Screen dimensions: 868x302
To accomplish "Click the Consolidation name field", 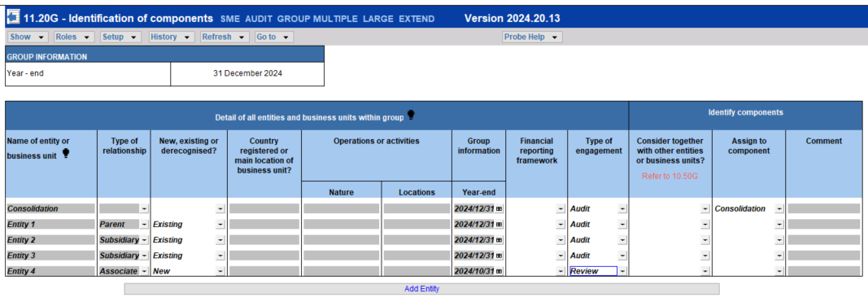I will click(x=51, y=209).
